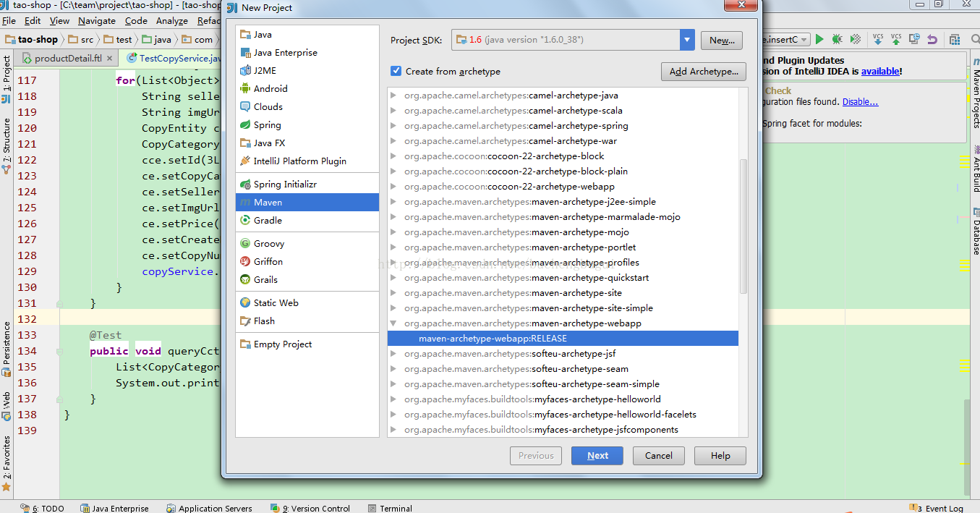This screenshot has height=513, width=980.
Task: Select maven-archetype-site-simple row
Action: [563, 308]
